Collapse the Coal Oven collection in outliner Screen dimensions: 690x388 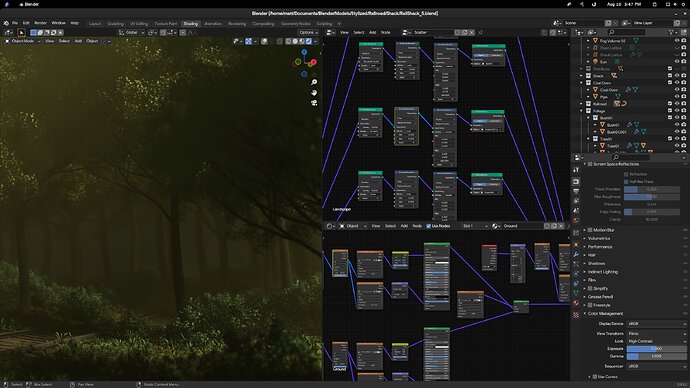click(x=581, y=83)
